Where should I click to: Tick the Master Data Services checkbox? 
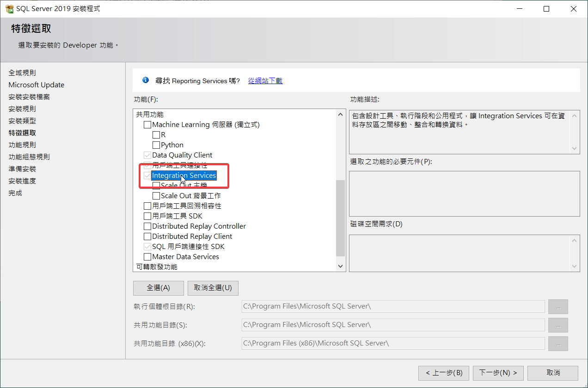pos(147,257)
